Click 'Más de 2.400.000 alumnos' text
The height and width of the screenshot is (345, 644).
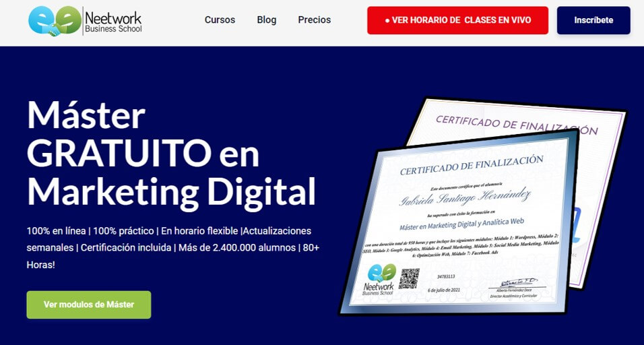237,248
